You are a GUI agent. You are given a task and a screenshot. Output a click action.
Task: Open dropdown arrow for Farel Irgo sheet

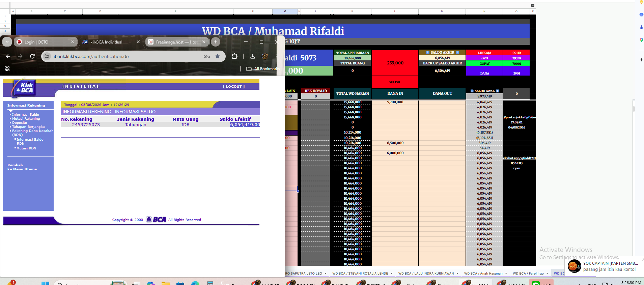tap(547, 274)
